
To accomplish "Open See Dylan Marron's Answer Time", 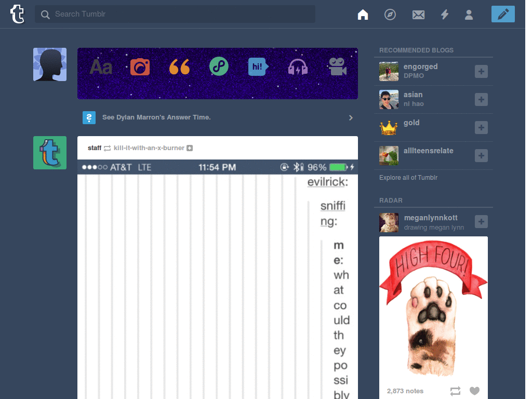I will (156, 117).
